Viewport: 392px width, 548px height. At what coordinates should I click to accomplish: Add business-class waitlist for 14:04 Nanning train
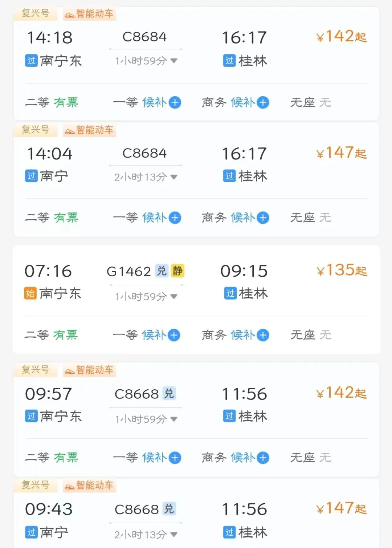(263, 218)
